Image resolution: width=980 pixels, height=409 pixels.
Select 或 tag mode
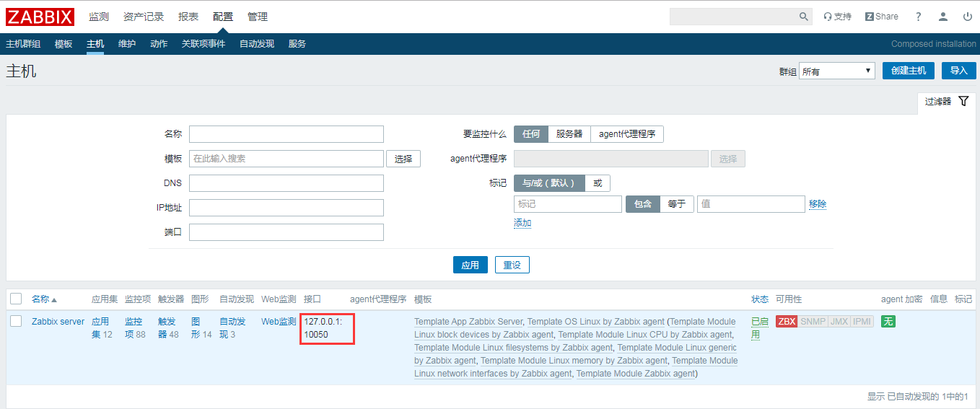pos(598,183)
